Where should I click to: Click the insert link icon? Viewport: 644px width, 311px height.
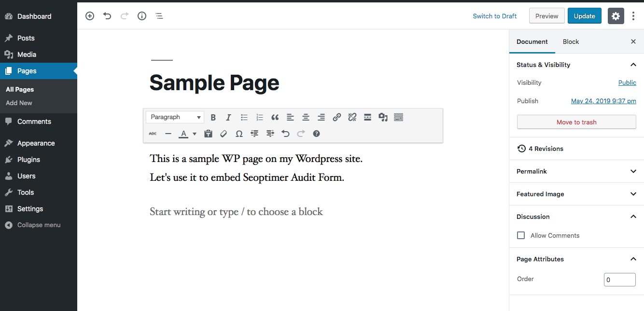337,117
